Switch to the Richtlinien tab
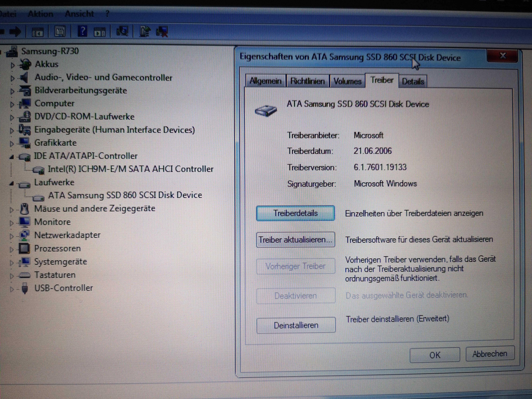 308,81
